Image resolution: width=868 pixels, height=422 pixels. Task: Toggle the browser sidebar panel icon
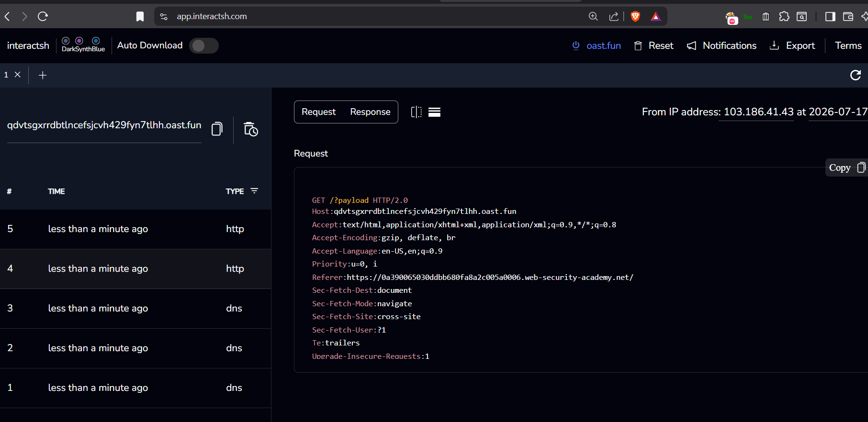point(830,17)
